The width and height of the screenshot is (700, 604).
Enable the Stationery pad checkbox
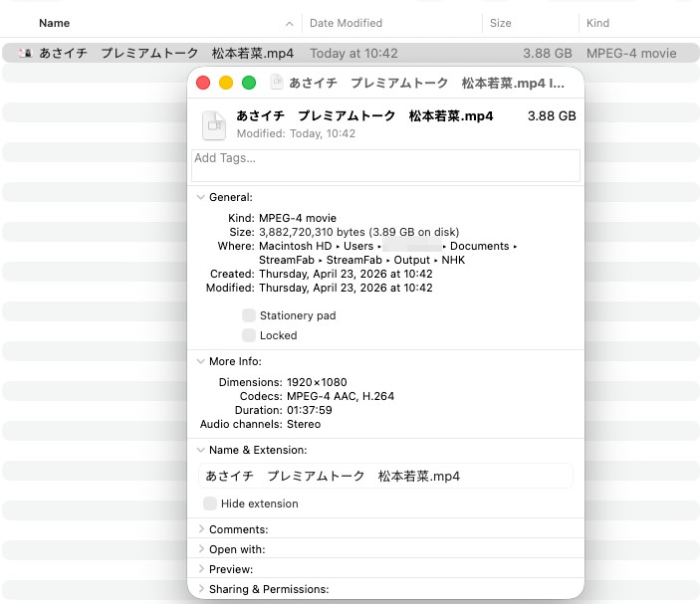click(249, 315)
